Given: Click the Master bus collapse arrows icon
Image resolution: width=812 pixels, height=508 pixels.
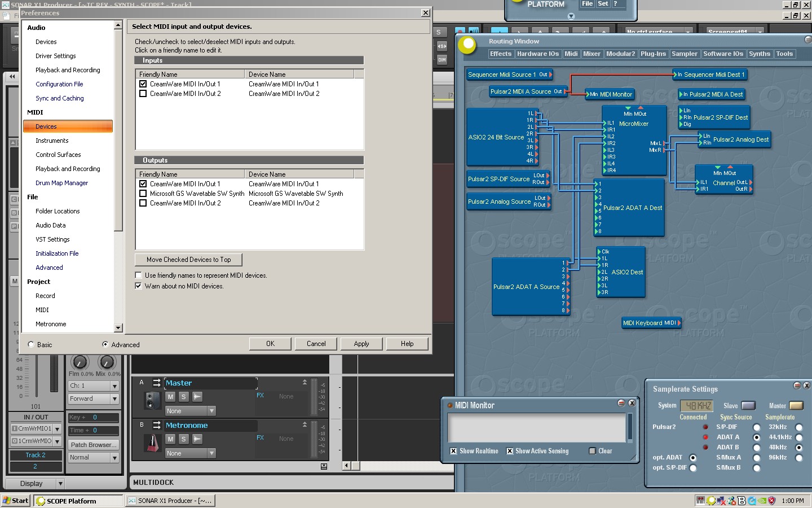Looking at the screenshot, I should tap(304, 383).
